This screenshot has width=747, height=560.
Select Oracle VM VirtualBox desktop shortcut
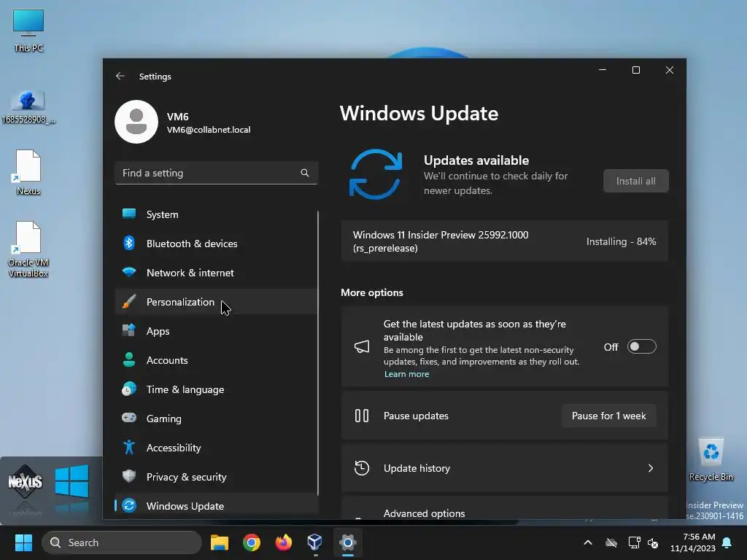tap(28, 249)
